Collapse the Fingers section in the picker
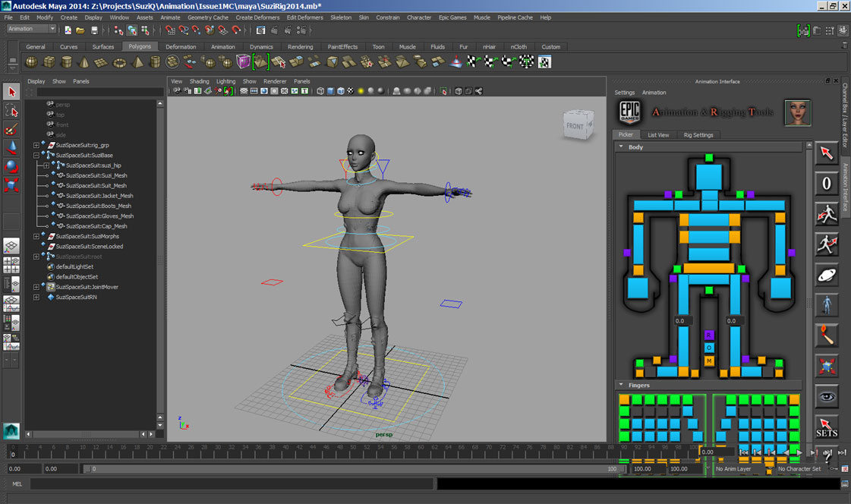This screenshot has height=504, width=851. coord(621,385)
